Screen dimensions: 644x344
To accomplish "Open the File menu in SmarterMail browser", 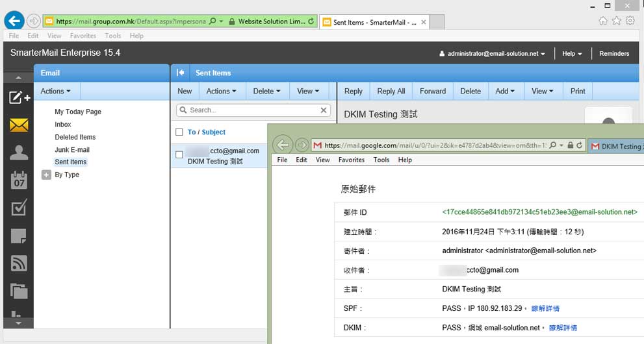I will (14, 36).
